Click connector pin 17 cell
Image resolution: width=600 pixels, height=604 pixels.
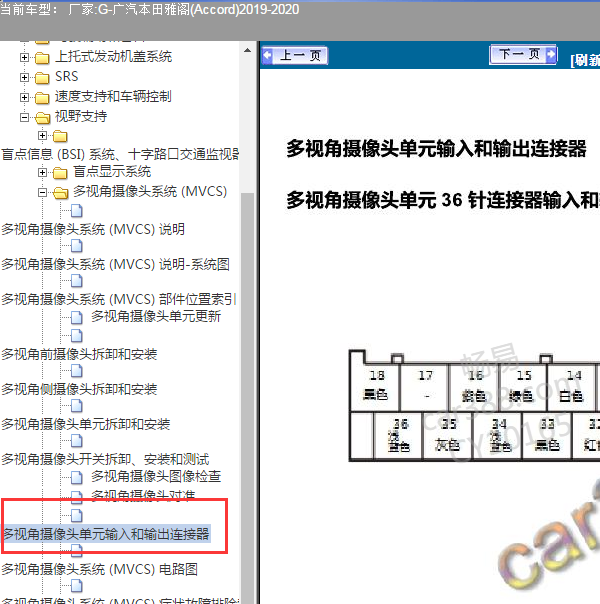pyautogui.click(x=425, y=388)
